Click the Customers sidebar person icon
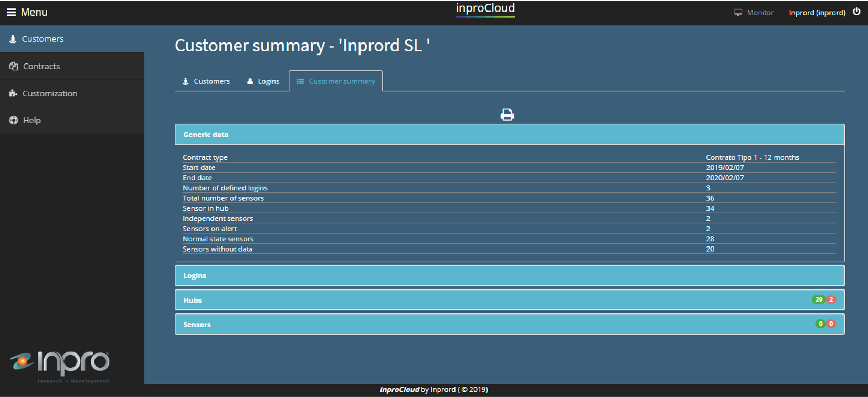 click(13, 39)
